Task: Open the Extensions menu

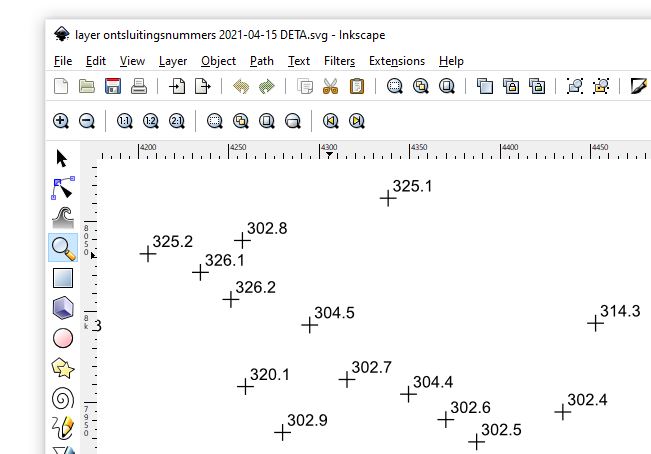Action: [x=396, y=61]
